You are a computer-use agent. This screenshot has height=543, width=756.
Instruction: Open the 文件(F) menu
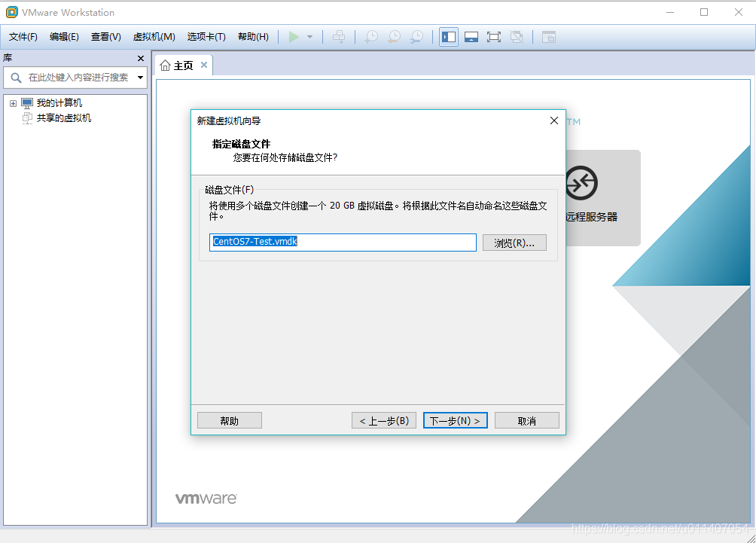point(23,37)
